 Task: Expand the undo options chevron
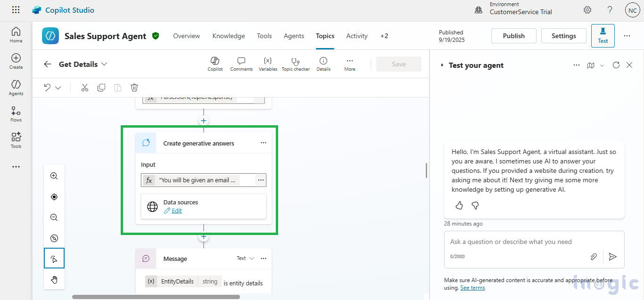coord(58,88)
